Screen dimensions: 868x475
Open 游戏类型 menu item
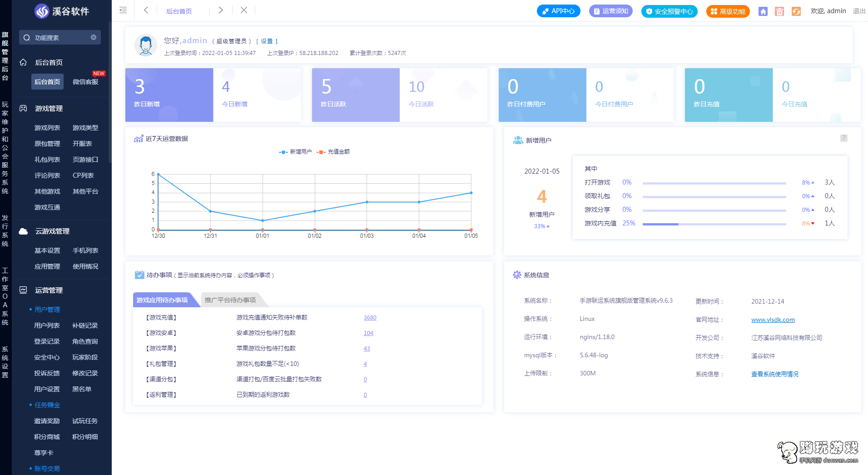pyautogui.click(x=85, y=128)
